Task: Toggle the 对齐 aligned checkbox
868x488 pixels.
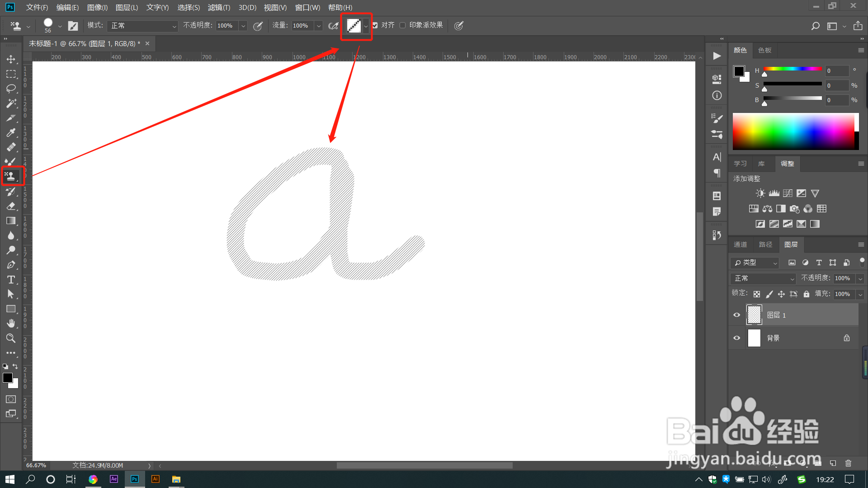Action: point(375,25)
